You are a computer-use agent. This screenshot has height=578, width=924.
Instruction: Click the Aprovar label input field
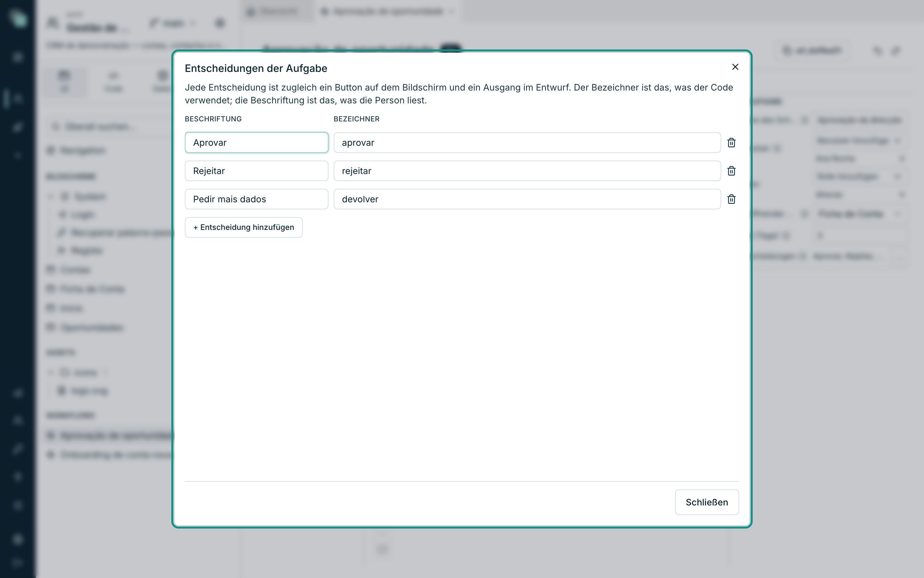257,143
